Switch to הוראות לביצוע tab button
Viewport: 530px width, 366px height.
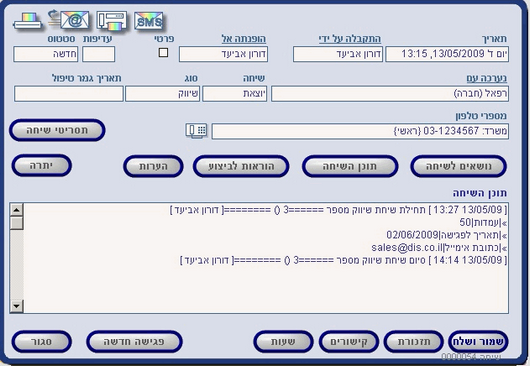pyautogui.click(x=241, y=166)
